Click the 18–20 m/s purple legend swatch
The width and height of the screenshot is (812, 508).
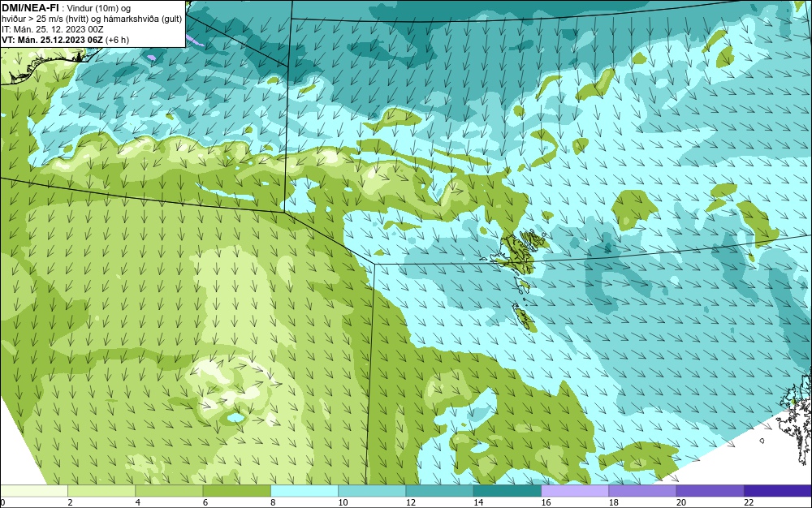click(642, 490)
